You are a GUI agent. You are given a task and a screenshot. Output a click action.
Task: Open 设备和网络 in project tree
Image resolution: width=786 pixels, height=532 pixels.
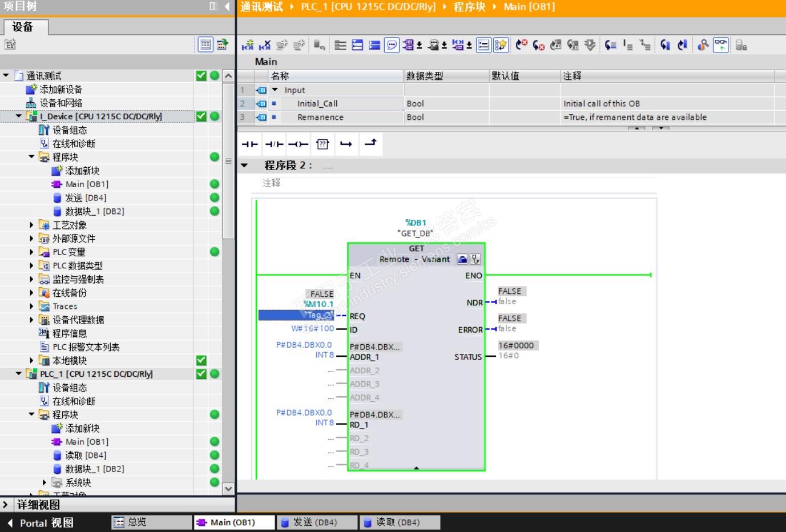[x=61, y=103]
